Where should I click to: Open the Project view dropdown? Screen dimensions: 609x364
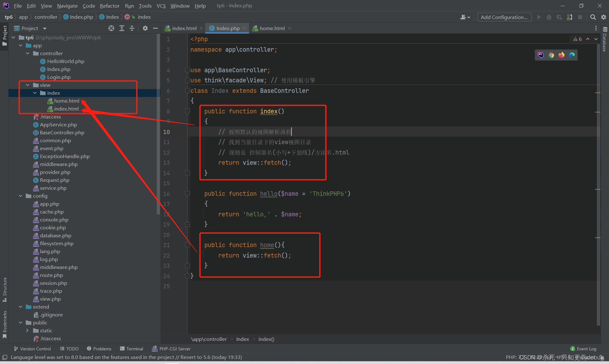pos(44,29)
